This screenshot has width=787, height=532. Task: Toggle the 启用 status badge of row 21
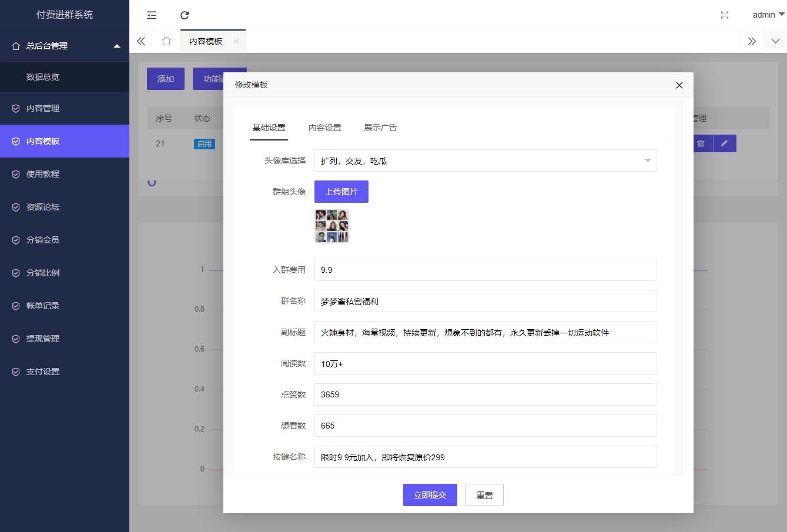point(204,143)
